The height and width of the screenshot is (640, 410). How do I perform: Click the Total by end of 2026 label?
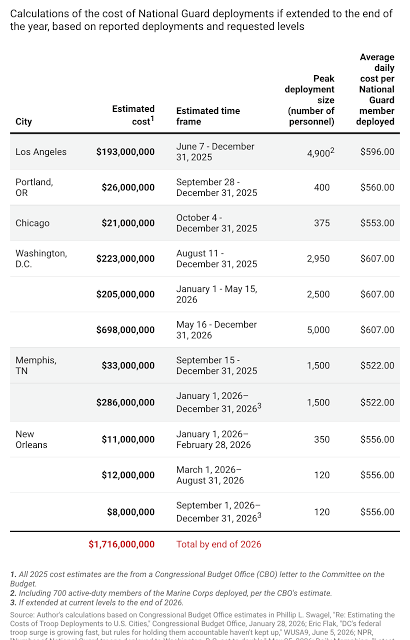pos(219,544)
